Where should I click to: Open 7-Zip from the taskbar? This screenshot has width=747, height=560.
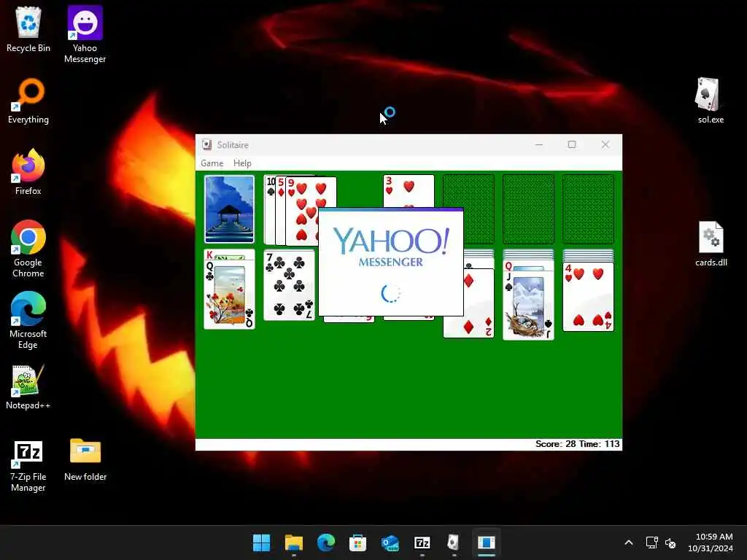422,542
